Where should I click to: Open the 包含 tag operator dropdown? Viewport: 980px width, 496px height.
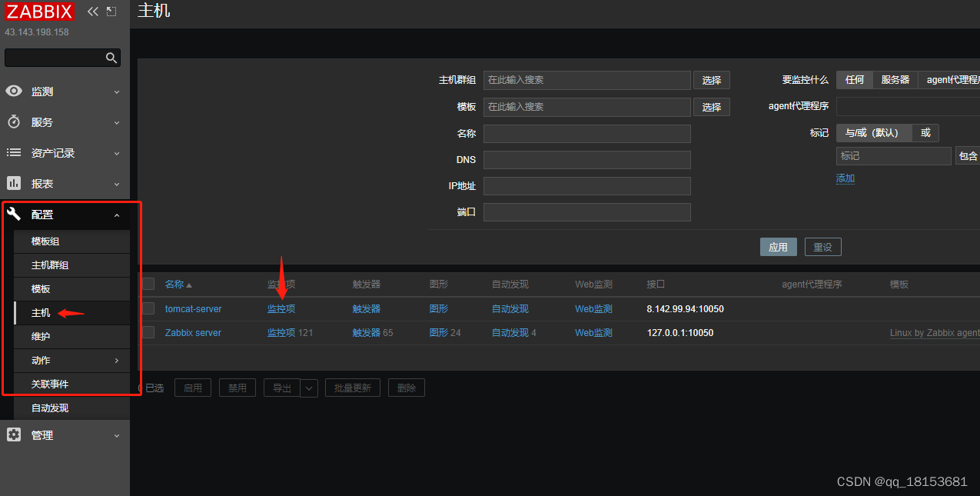tap(968, 156)
